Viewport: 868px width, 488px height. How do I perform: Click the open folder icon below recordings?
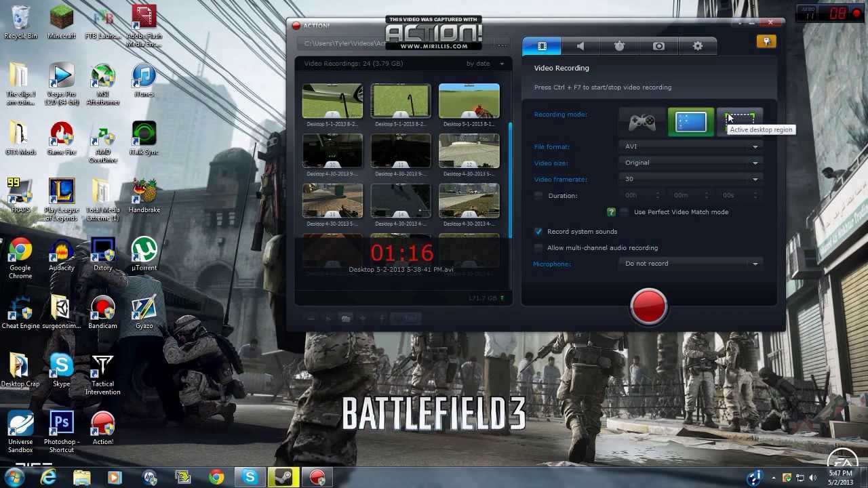click(x=346, y=319)
